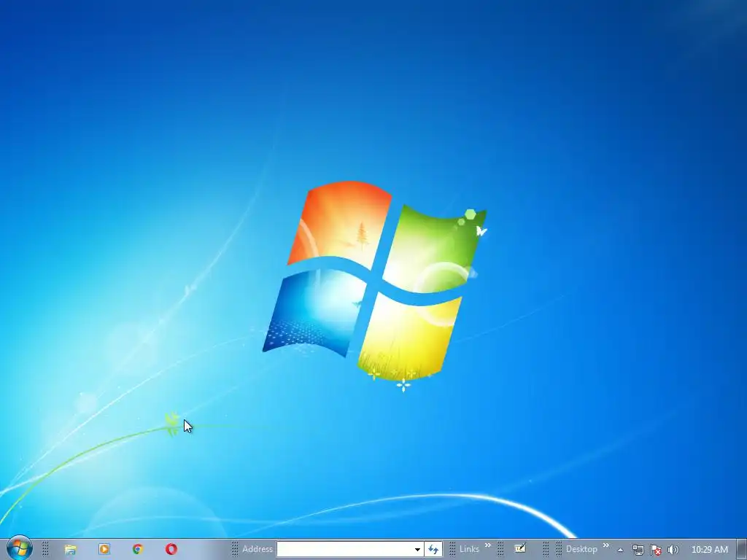Open the Tablet PC Input Panel icon
Screen dimensions: 747x560
pyautogui.click(x=520, y=548)
